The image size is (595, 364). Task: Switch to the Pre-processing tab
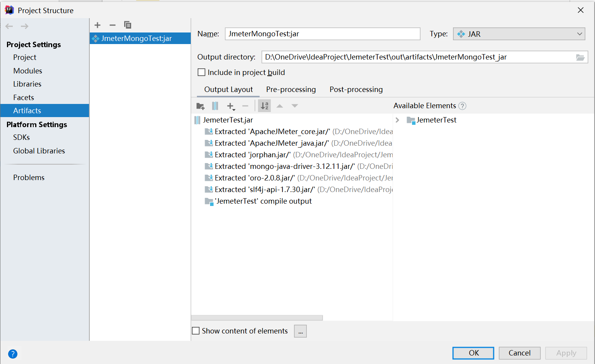(x=291, y=89)
